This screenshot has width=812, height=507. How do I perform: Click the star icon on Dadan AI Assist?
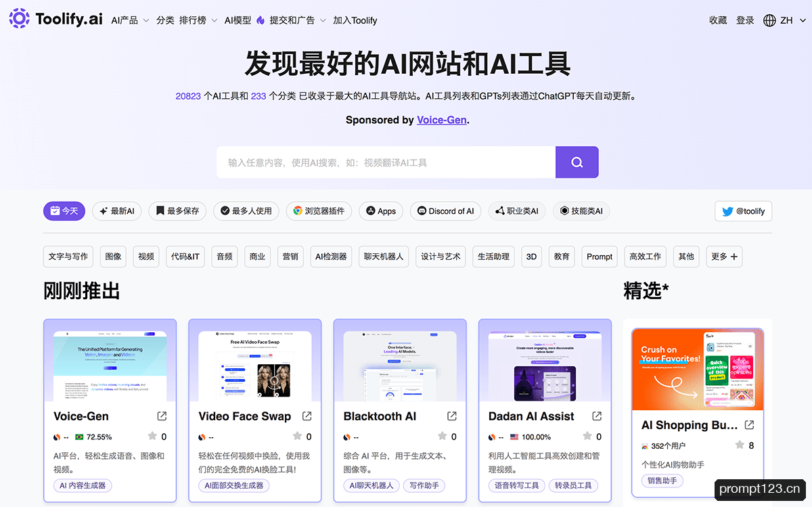pyautogui.click(x=587, y=436)
